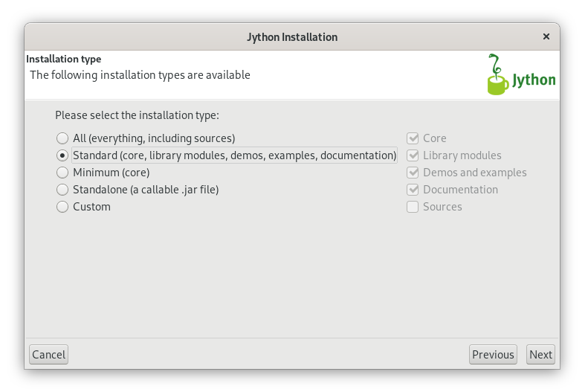Click the 'Installation type' heading text

tap(64, 60)
